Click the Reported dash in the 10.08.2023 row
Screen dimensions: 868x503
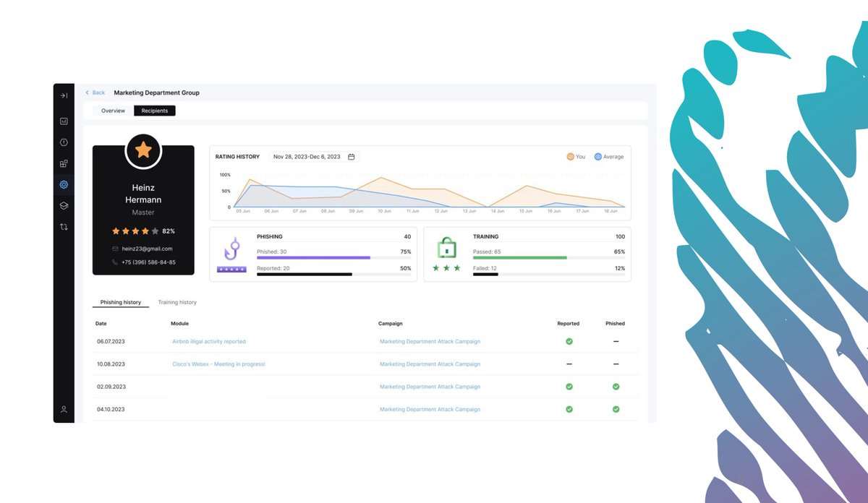click(x=569, y=364)
